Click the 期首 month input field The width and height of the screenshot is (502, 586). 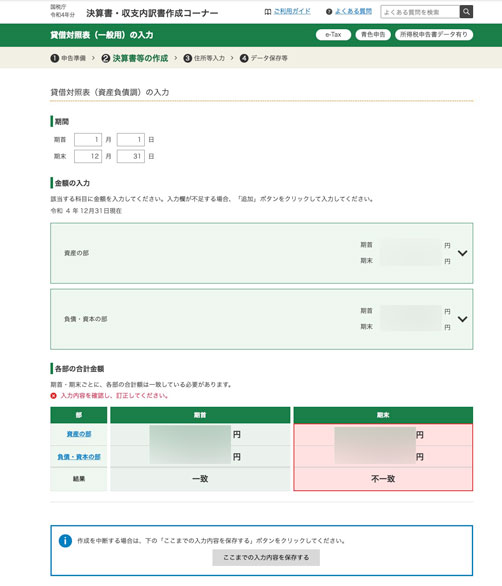click(x=88, y=140)
